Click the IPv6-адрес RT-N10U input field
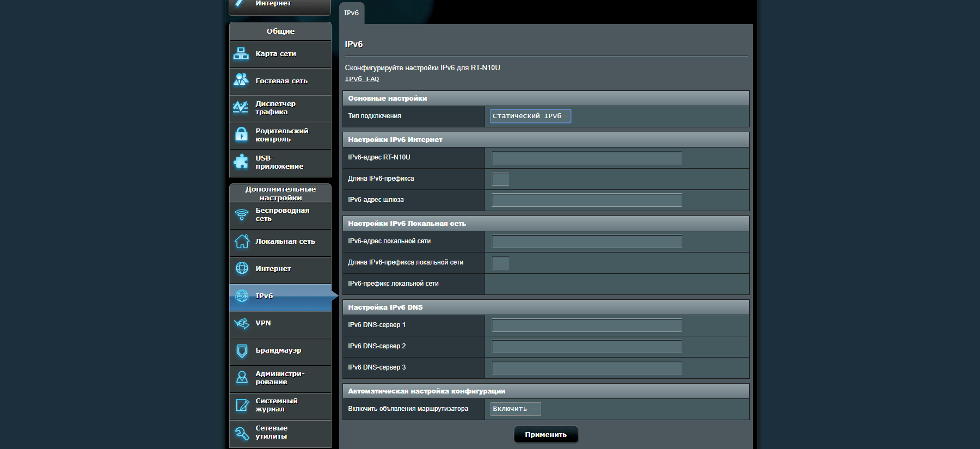Viewport: 980px width, 449px height. point(586,158)
